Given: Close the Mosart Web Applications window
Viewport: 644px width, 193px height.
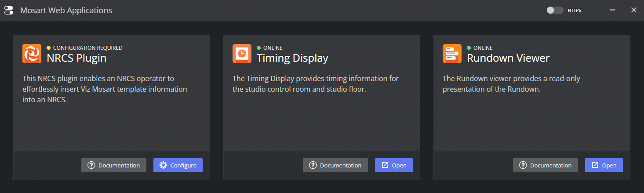Looking at the screenshot, I should (x=633, y=10).
